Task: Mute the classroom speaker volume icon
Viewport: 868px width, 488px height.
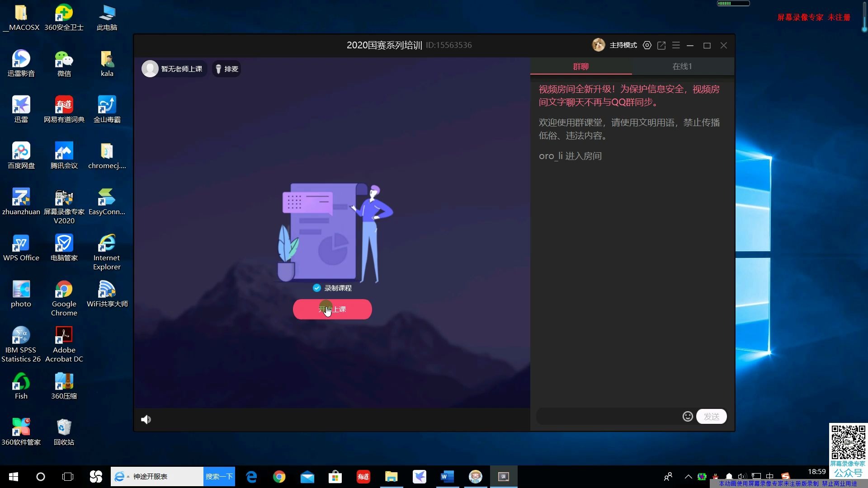Action: pyautogui.click(x=146, y=420)
